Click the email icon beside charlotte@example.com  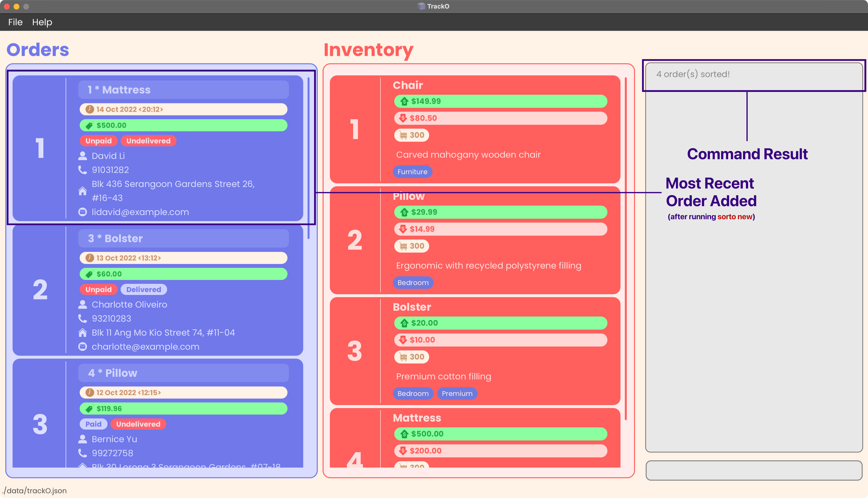83,347
